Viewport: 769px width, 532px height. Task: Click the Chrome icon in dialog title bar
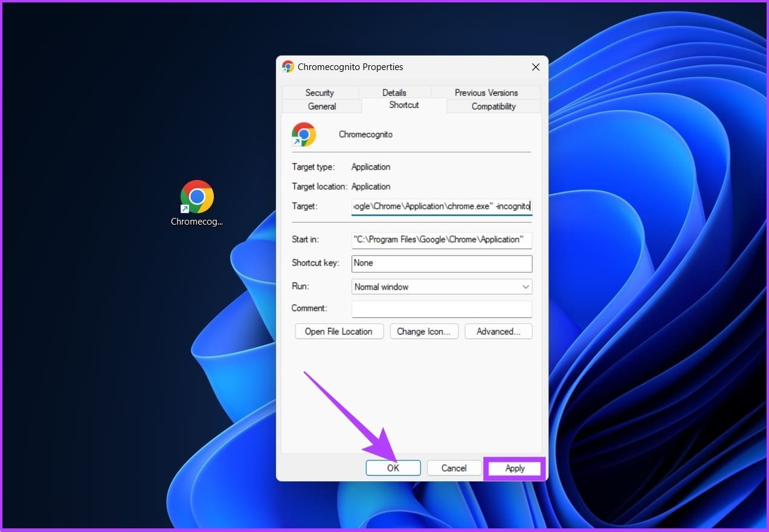click(x=288, y=67)
